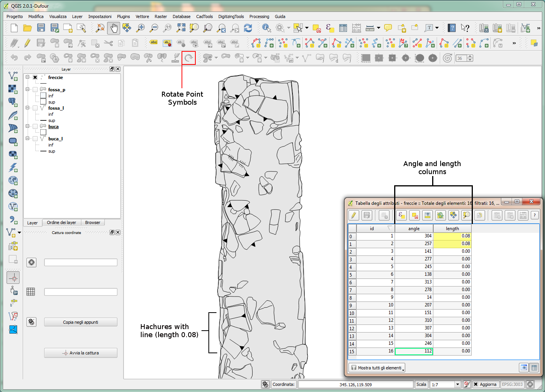This screenshot has width=545, height=392.
Task: Hide the freccie layer via its checkbox
Action: (x=35, y=77)
